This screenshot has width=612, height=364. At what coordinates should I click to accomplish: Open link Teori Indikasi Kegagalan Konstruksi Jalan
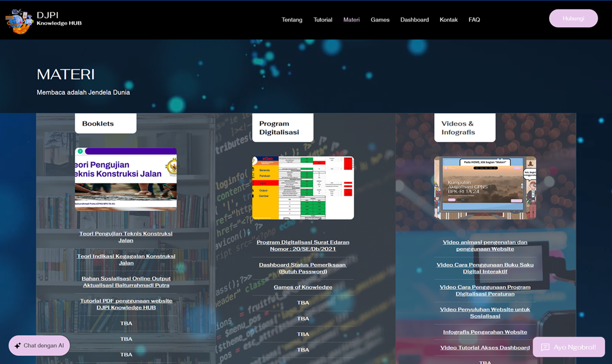(x=126, y=259)
